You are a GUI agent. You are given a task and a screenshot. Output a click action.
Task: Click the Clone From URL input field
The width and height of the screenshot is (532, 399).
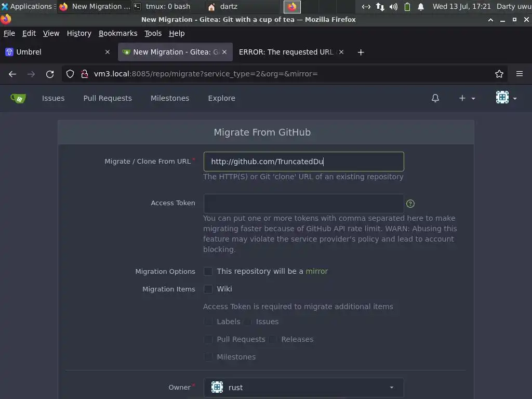[x=303, y=162]
